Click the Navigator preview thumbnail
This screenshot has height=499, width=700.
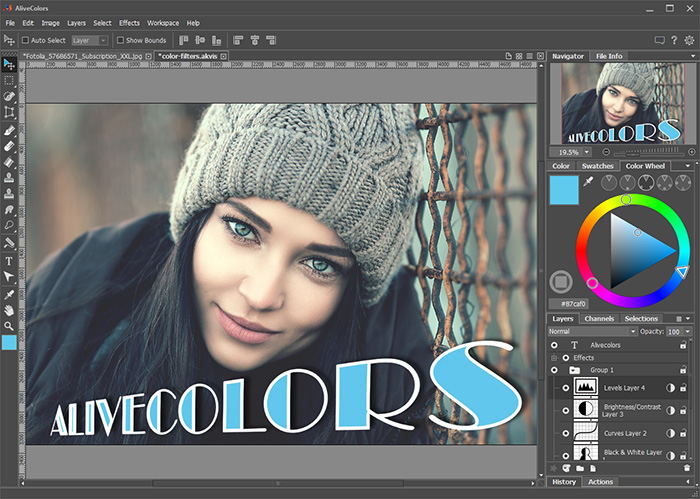pos(623,103)
